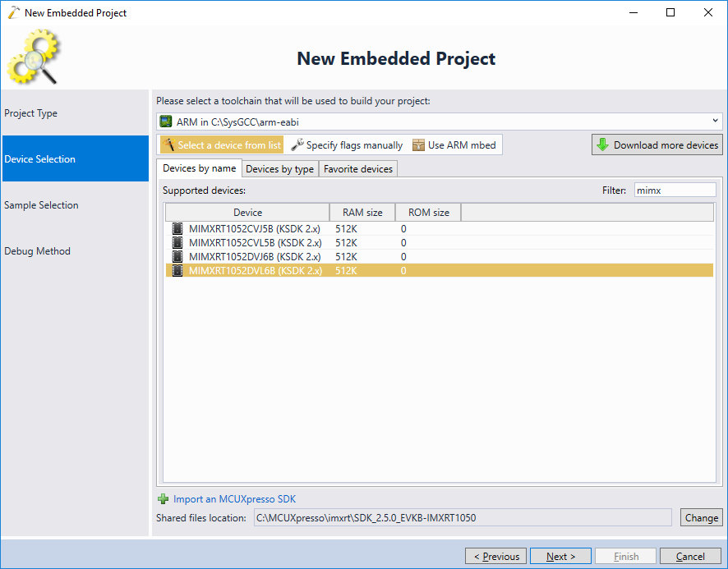Click the green download arrow icon
Viewport: 728px width, 569px height.
(x=602, y=145)
